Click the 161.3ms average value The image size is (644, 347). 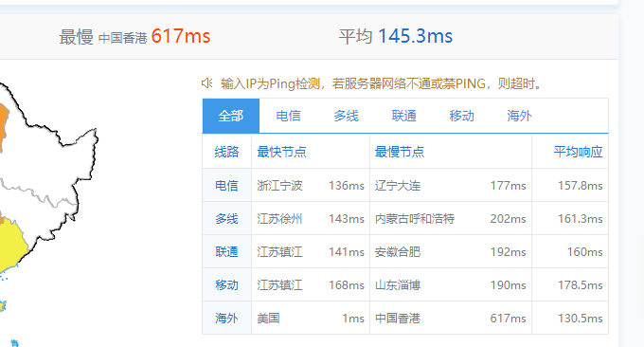pyautogui.click(x=580, y=219)
